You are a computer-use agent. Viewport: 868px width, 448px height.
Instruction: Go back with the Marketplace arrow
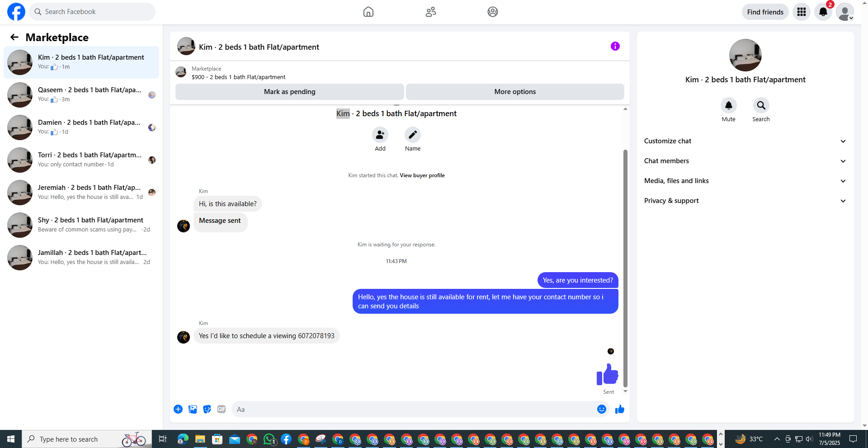14,37
